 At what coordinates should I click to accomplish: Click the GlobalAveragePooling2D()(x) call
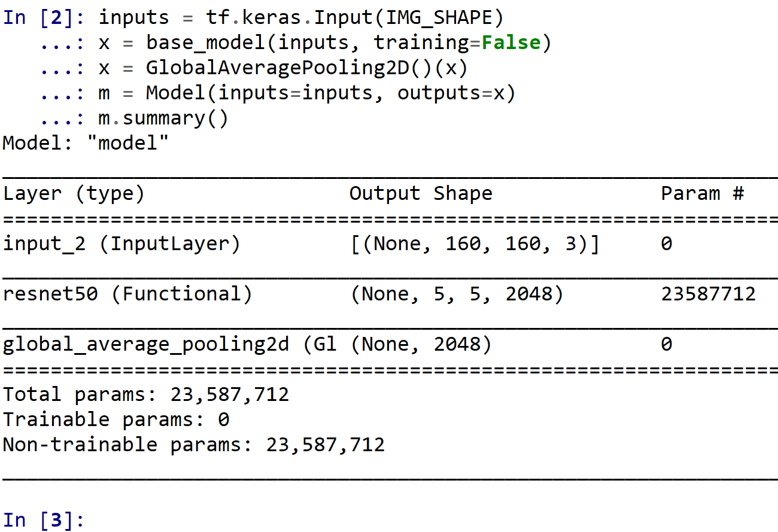(306, 68)
